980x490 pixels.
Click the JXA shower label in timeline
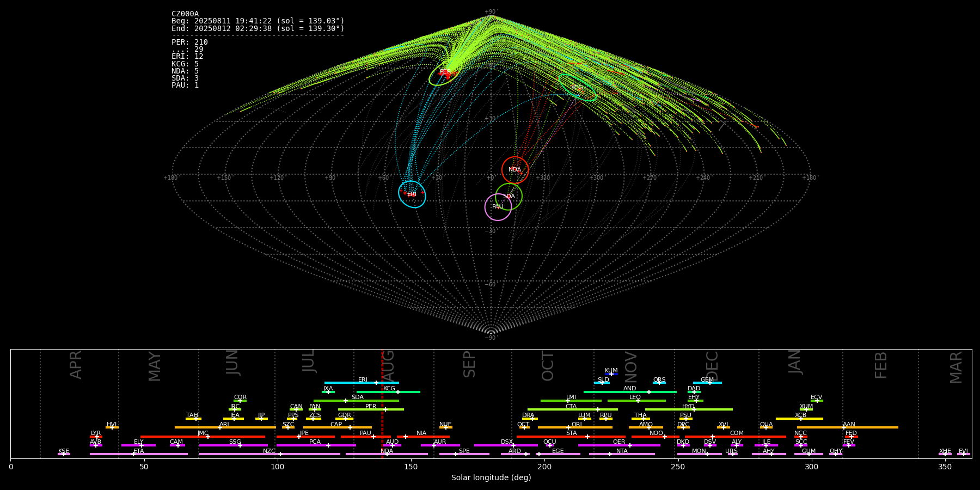click(328, 389)
